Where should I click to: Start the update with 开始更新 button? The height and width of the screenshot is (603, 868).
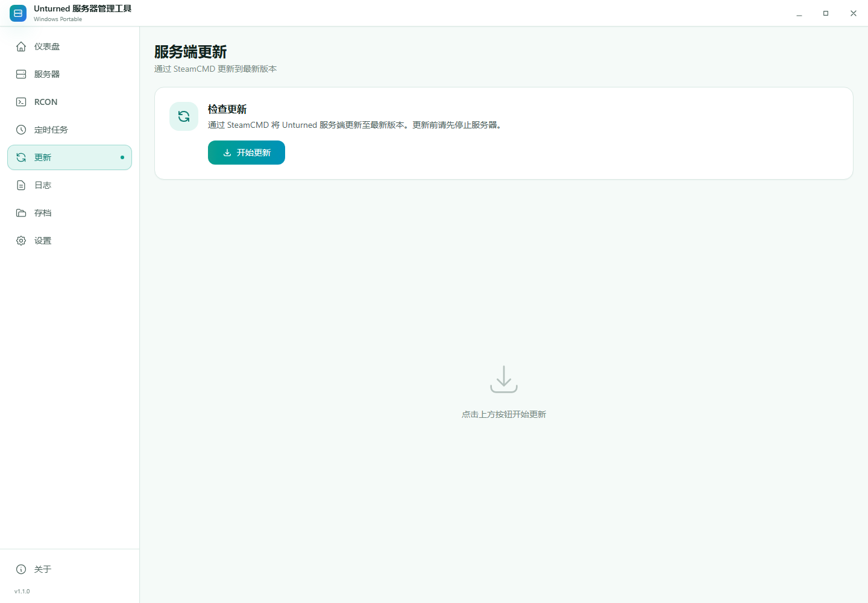[x=247, y=153]
